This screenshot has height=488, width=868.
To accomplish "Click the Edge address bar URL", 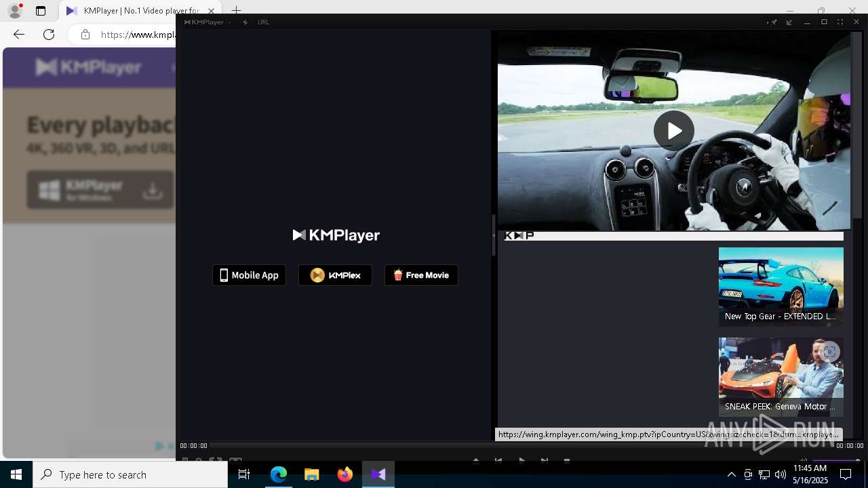I will click(138, 35).
